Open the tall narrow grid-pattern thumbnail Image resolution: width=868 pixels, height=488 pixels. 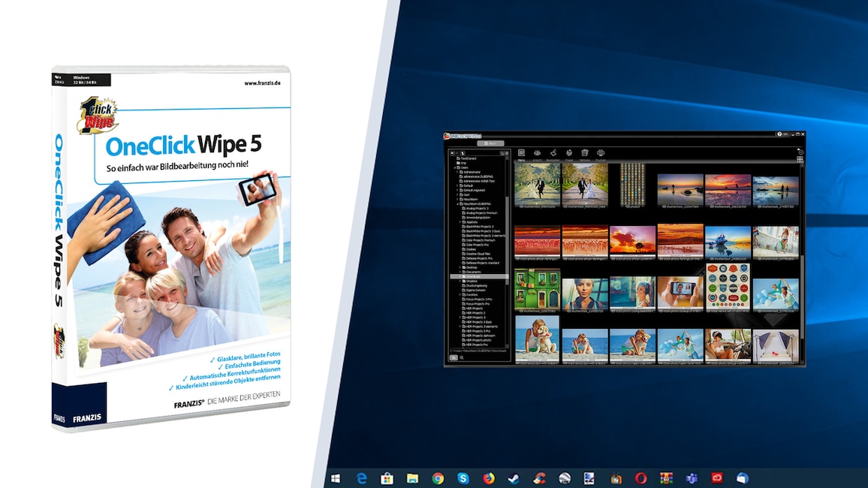click(632, 184)
